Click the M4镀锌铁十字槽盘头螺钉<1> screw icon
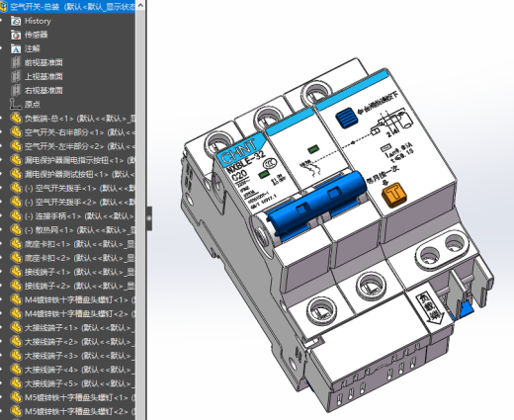 pos(16,299)
